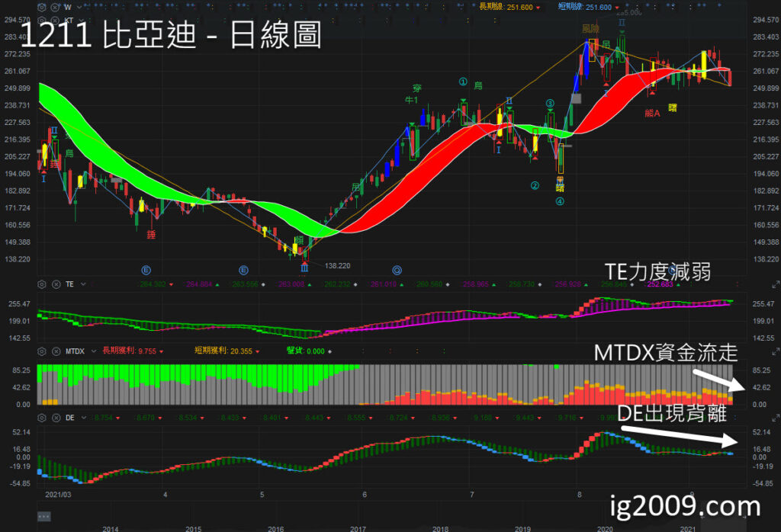The width and height of the screenshot is (781, 532).
Task: Close the TE panel with its X icon
Action: tap(56, 284)
